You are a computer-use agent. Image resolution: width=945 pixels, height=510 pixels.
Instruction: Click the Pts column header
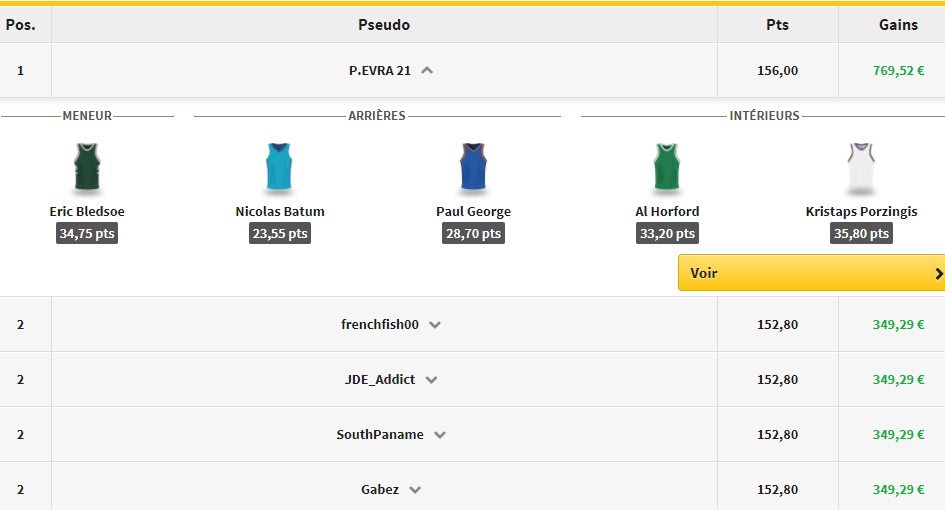click(777, 25)
